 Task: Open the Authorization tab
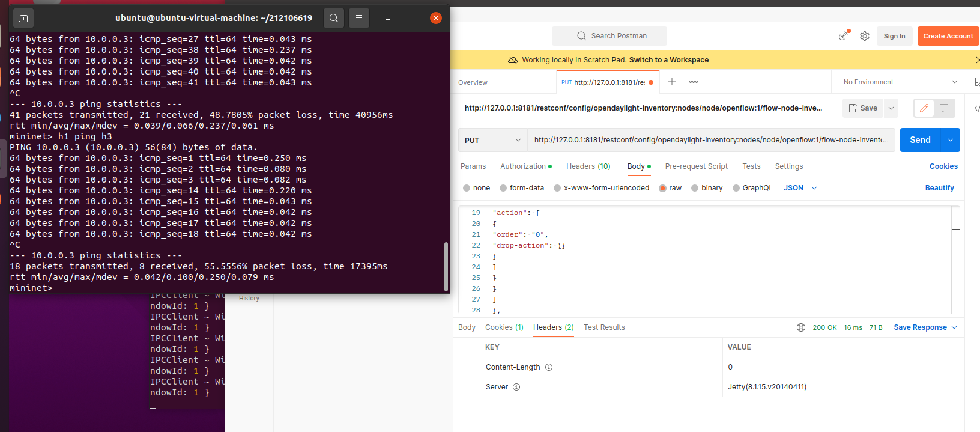coord(526,166)
